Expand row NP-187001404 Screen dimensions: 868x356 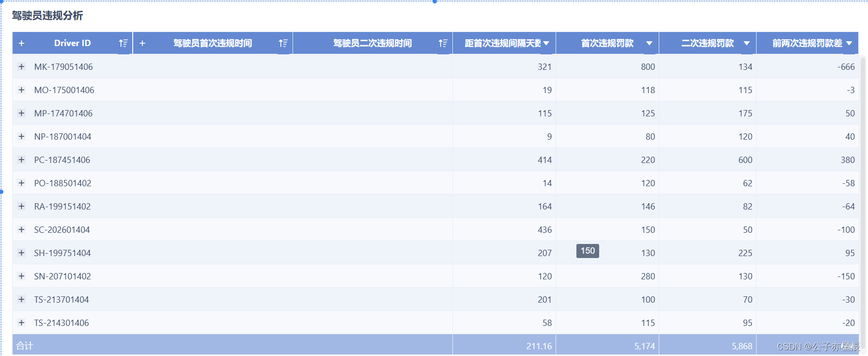click(21, 136)
